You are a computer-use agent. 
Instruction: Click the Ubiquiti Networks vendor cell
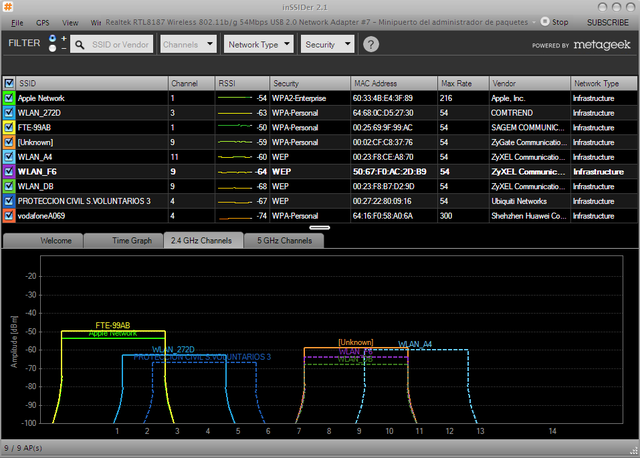point(519,201)
